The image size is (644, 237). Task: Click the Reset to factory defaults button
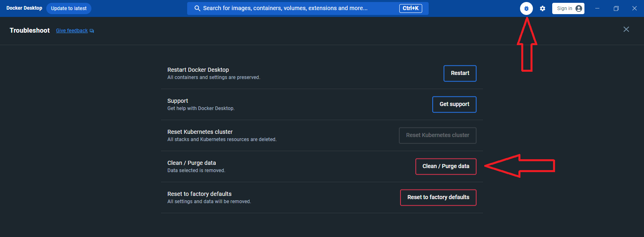pos(438,197)
